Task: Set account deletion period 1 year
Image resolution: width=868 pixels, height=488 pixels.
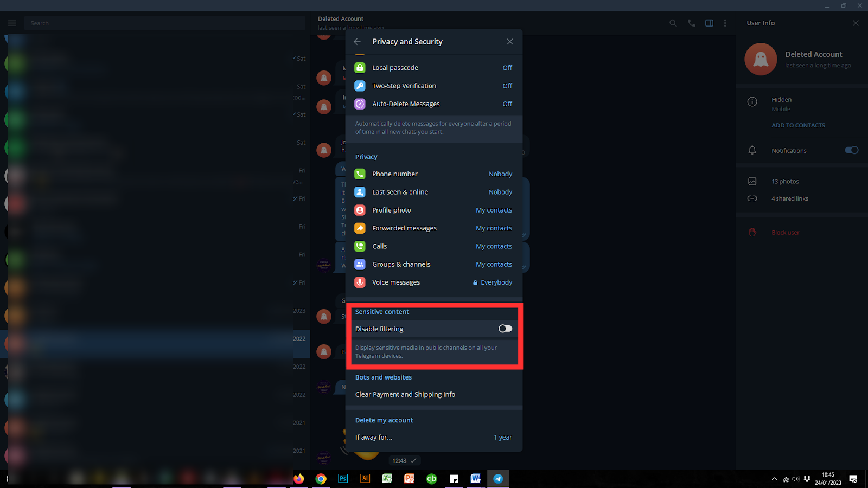Action: (503, 438)
